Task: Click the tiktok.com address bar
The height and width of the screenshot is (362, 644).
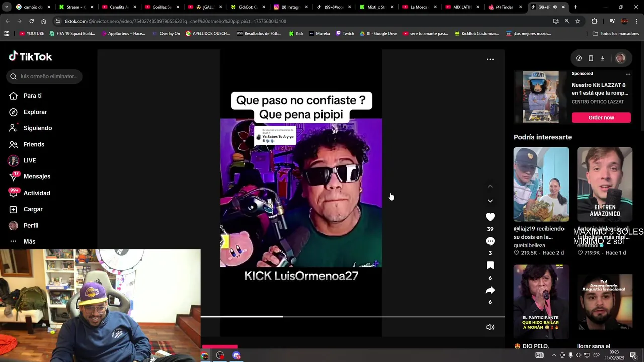Action: point(302,21)
